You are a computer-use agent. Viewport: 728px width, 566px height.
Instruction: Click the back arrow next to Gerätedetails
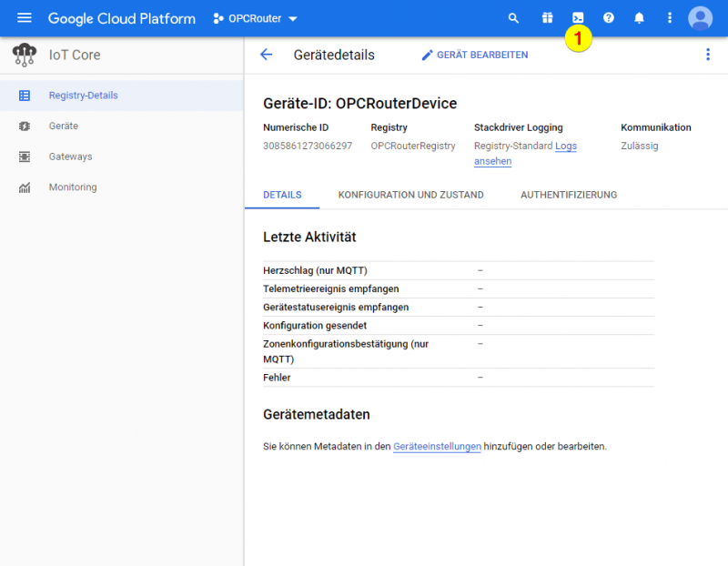coord(265,55)
